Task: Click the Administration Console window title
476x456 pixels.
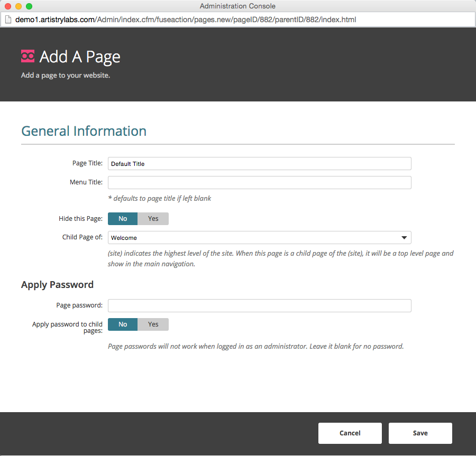Action: click(237, 6)
